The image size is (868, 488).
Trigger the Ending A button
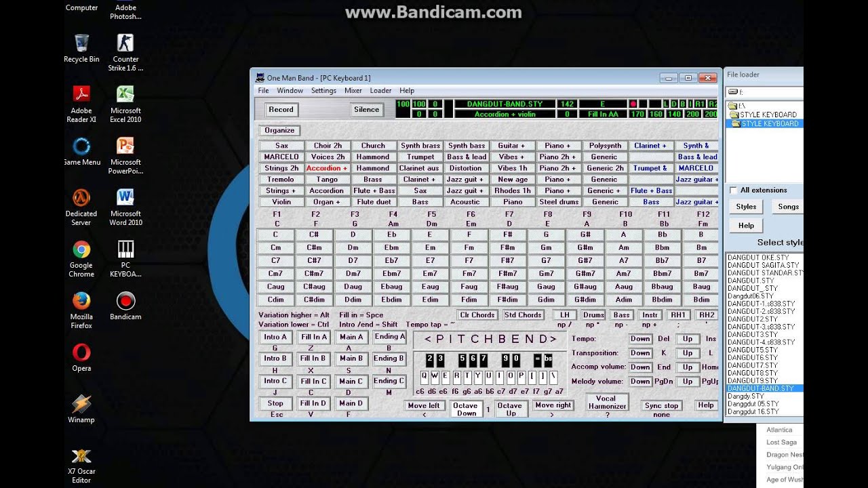tap(389, 338)
